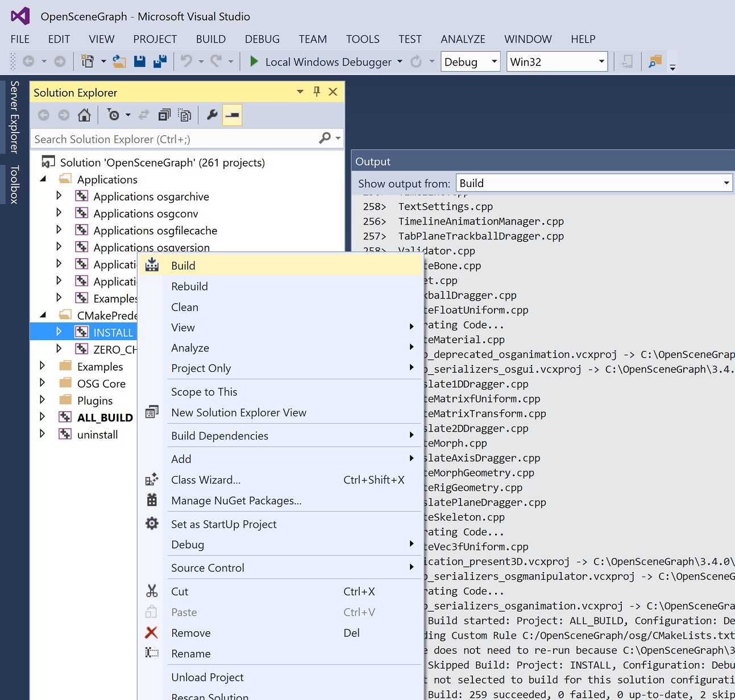735x700 pixels.
Task: Click the Save floppy disk icon
Action: (x=140, y=61)
